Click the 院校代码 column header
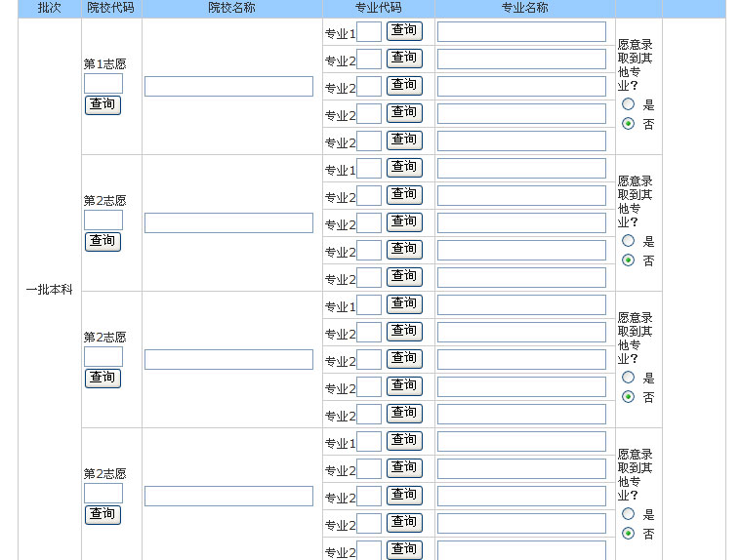Screen dimensions: 740x560 point(111,8)
